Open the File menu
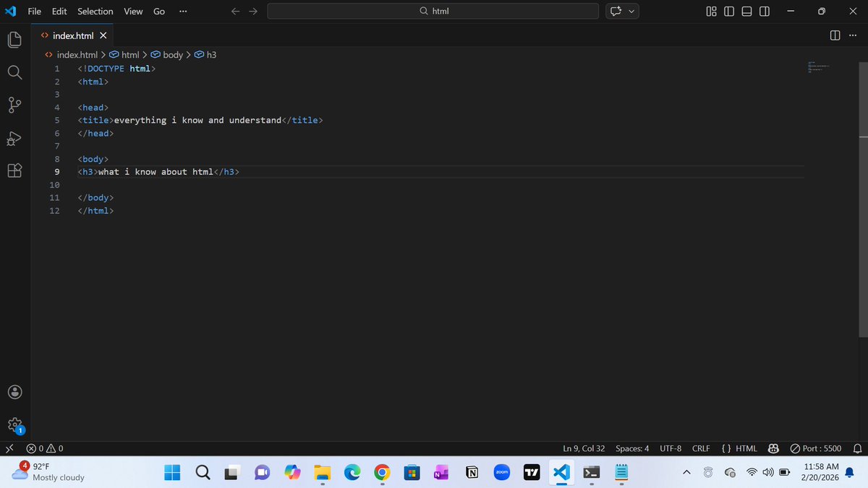Image resolution: width=868 pixels, height=488 pixels. (34, 12)
